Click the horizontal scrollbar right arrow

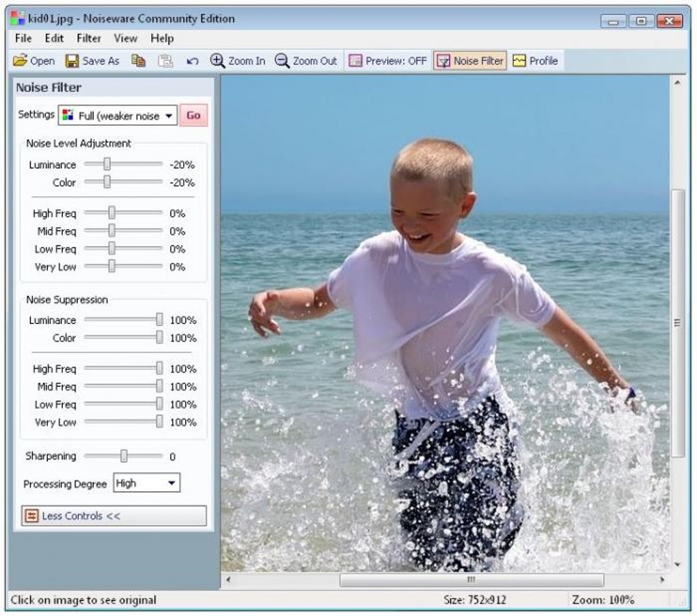tap(662, 580)
